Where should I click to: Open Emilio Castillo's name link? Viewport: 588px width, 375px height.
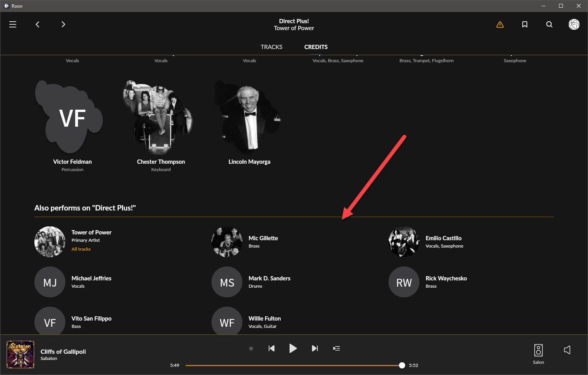tap(443, 238)
